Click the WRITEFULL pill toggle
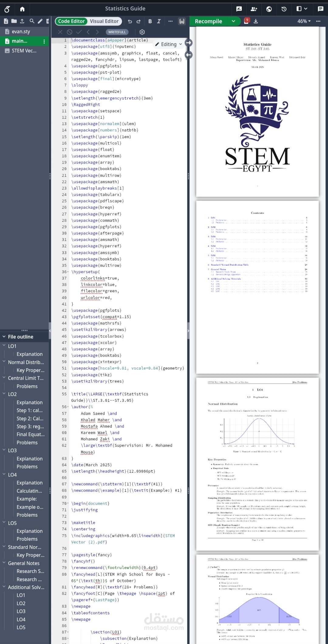This screenshot has width=328, height=644. (x=117, y=32)
